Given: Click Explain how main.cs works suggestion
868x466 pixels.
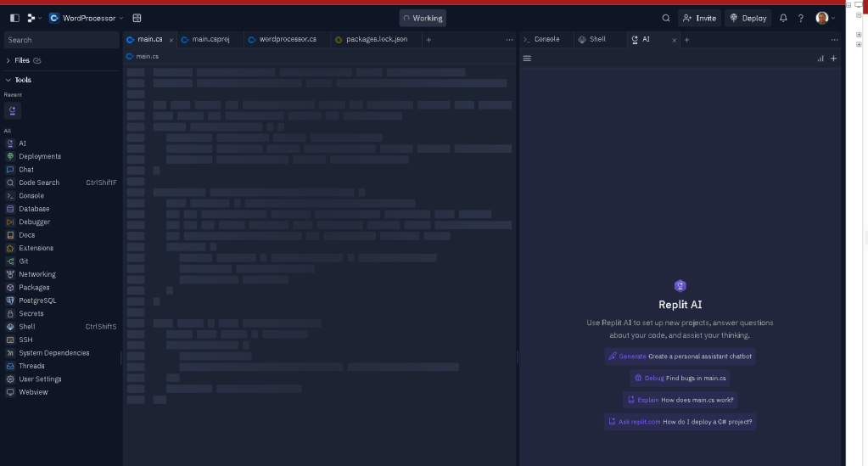Looking at the screenshot, I should coord(680,400).
